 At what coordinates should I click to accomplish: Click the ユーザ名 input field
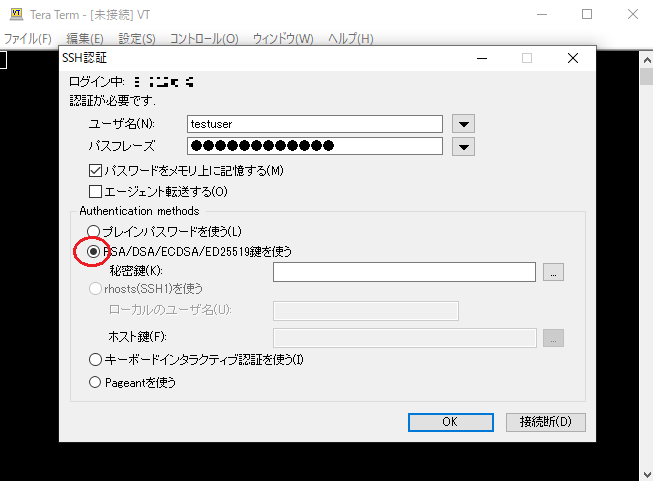[x=314, y=124]
